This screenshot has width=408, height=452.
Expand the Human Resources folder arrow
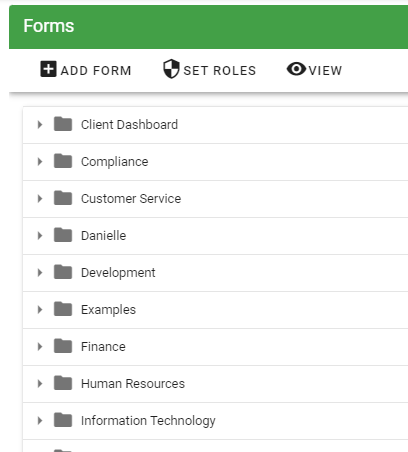click(x=40, y=384)
